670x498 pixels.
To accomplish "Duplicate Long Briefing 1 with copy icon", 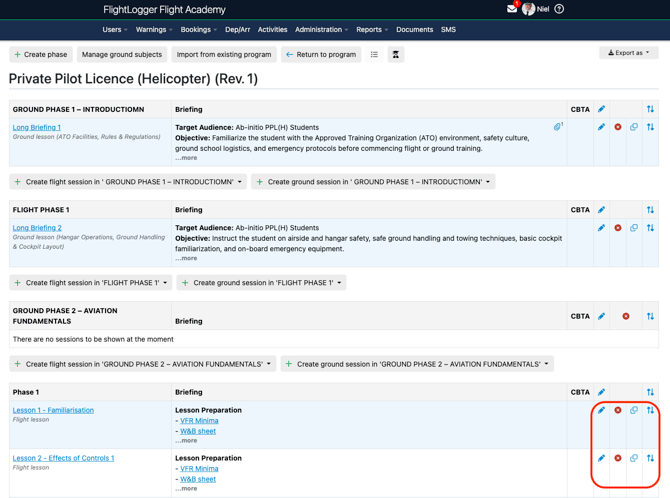I will point(634,127).
